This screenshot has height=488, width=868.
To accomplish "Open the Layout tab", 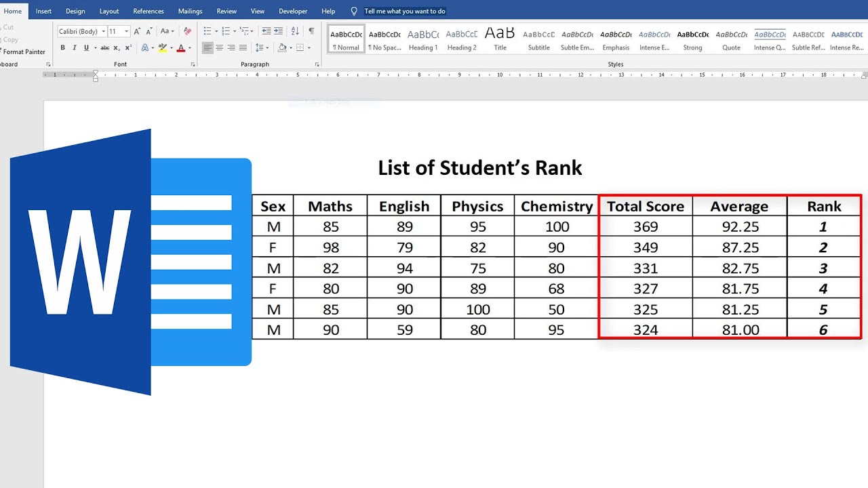I will tap(109, 12).
